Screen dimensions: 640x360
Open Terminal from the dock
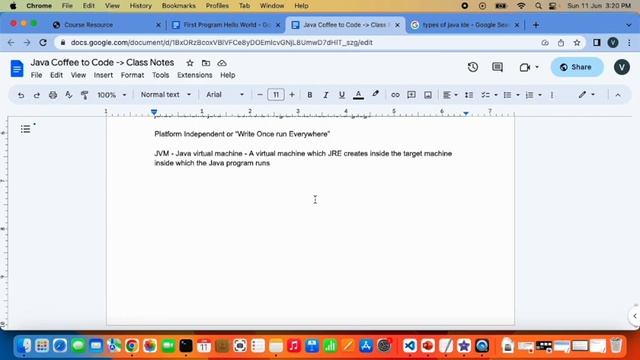pos(186,346)
